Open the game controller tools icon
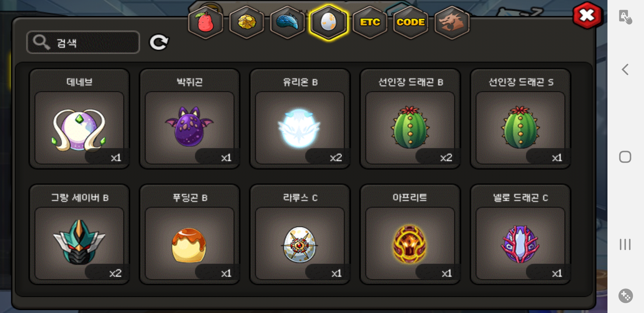 pos(626,296)
